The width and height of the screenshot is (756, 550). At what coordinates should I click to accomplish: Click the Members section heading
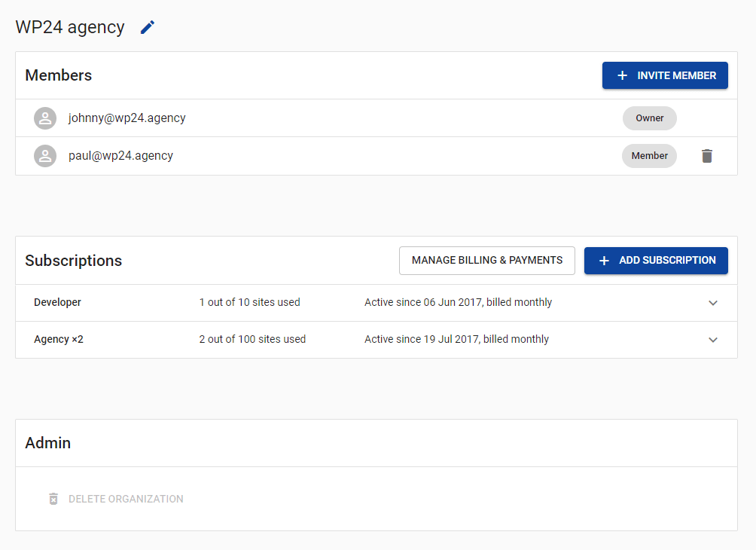(58, 75)
